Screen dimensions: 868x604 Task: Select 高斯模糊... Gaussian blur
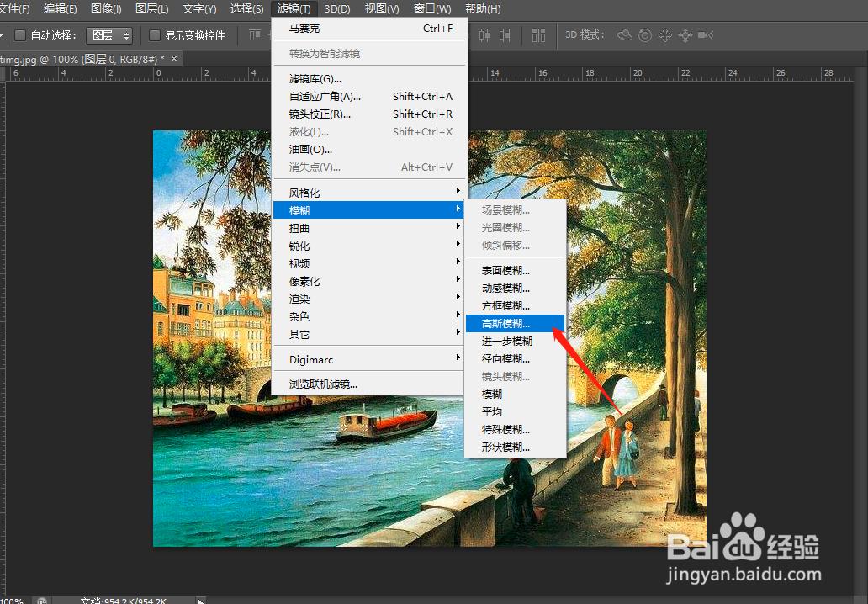coord(515,323)
